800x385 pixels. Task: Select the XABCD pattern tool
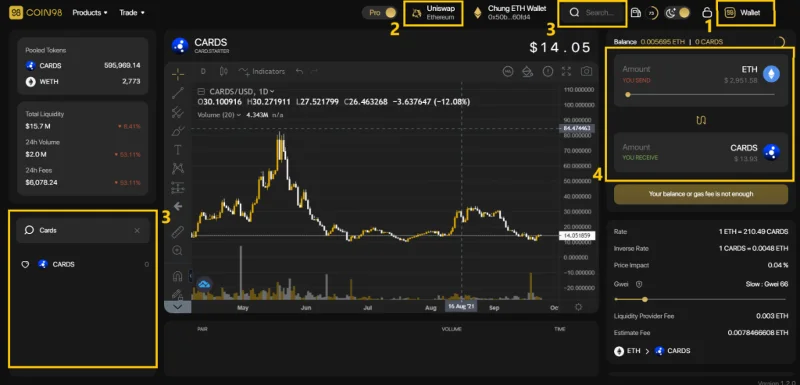tap(178, 168)
